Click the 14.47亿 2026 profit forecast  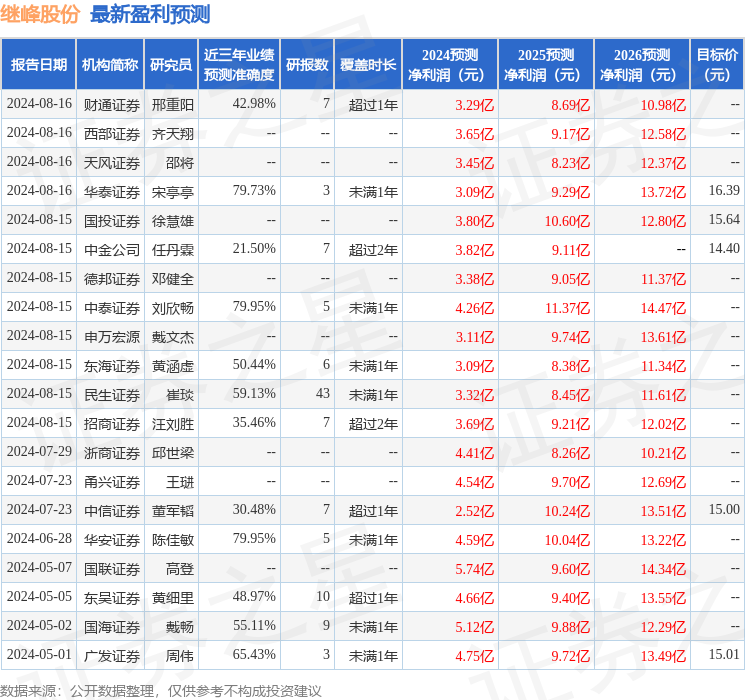click(663, 308)
